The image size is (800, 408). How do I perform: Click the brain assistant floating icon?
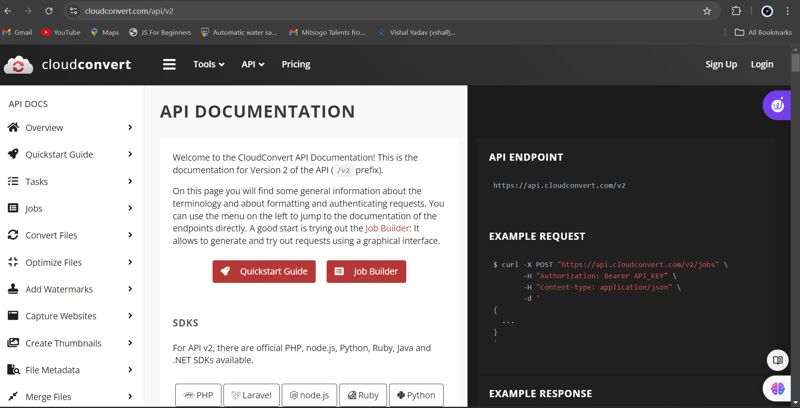(x=778, y=389)
